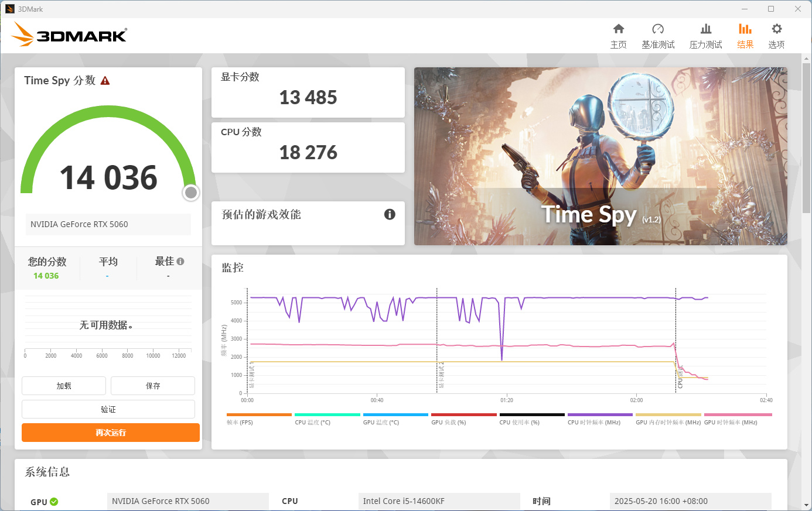The width and height of the screenshot is (812, 511).
Task: Click the scrollbar down arrow at bottom right
Action: pyautogui.click(x=807, y=505)
